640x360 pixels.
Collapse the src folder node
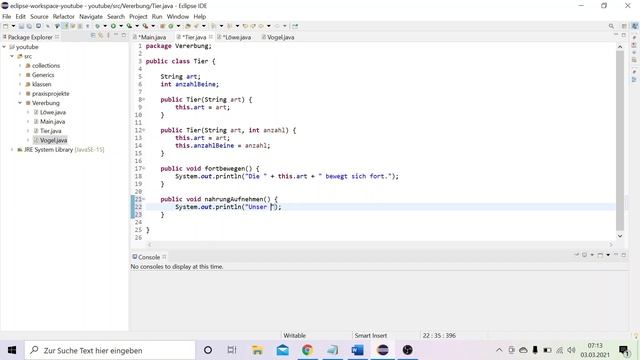(x=12, y=56)
